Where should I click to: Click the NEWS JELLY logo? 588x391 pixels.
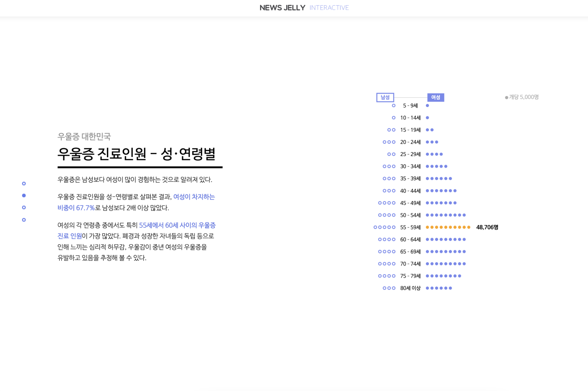(282, 8)
